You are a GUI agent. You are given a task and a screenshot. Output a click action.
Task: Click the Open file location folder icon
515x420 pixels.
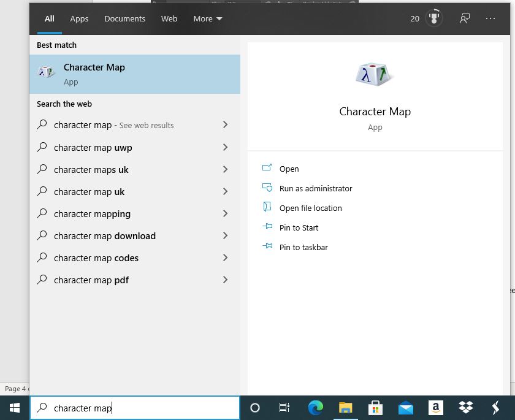pyautogui.click(x=267, y=207)
